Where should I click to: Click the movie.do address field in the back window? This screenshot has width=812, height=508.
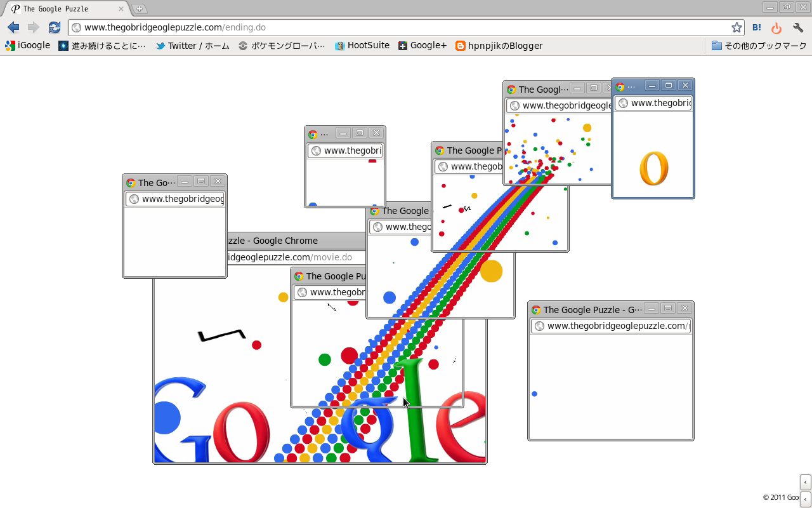pos(296,257)
